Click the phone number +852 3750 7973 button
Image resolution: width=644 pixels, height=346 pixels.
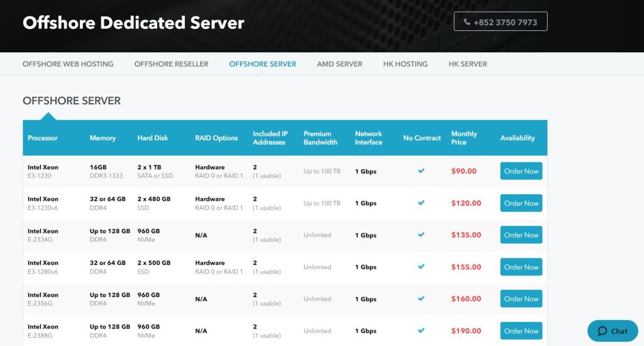click(x=501, y=21)
